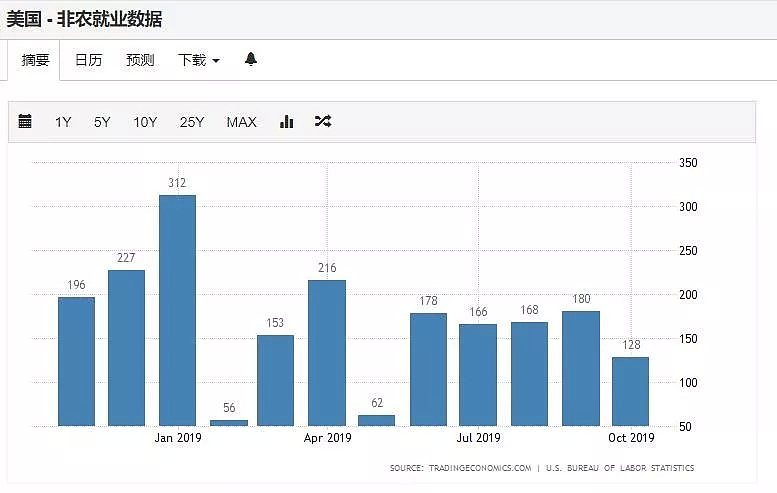Click the Jul 2019 axis label
The image size is (777, 493).
(x=479, y=438)
